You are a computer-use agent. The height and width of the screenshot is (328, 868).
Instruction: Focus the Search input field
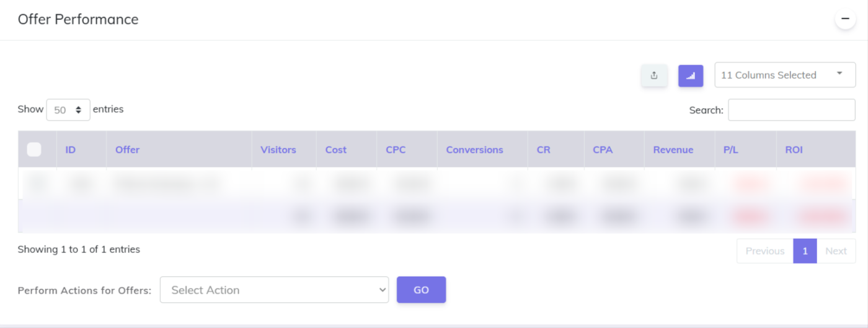pos(791,110)
